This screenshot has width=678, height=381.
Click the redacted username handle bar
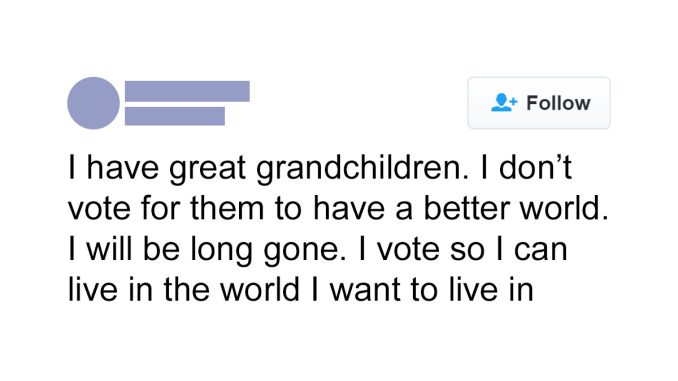175,116
